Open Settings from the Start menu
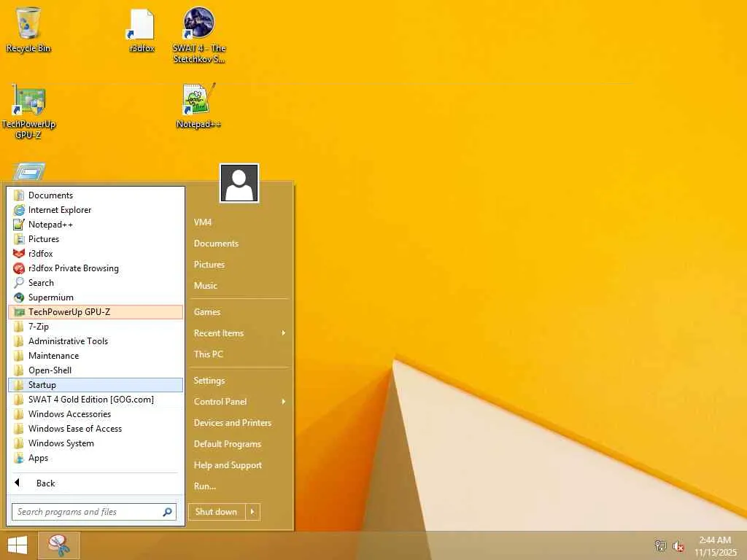Viewport: 747px width, 560px height. pyautogui.click(x=239, y=381)
